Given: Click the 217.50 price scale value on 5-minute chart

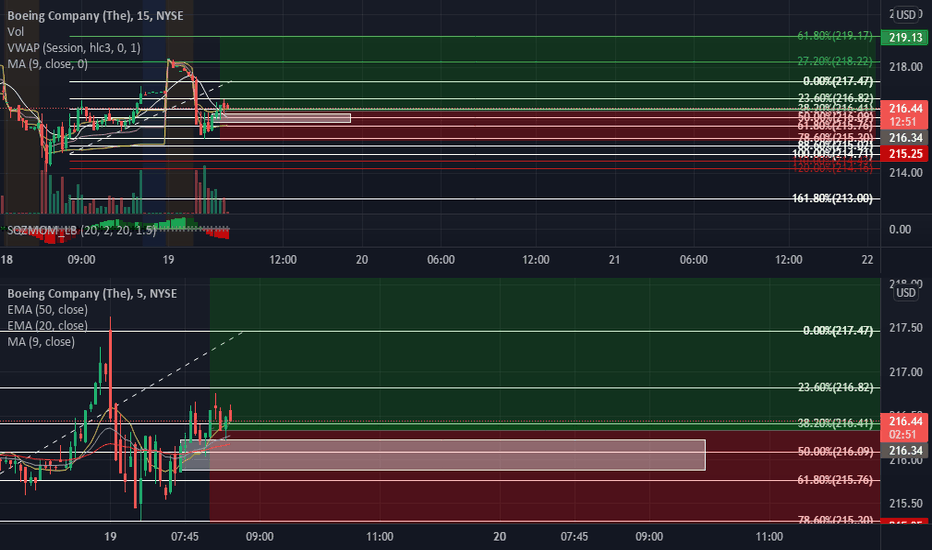Looking at the screenshot, I should 906,328.
